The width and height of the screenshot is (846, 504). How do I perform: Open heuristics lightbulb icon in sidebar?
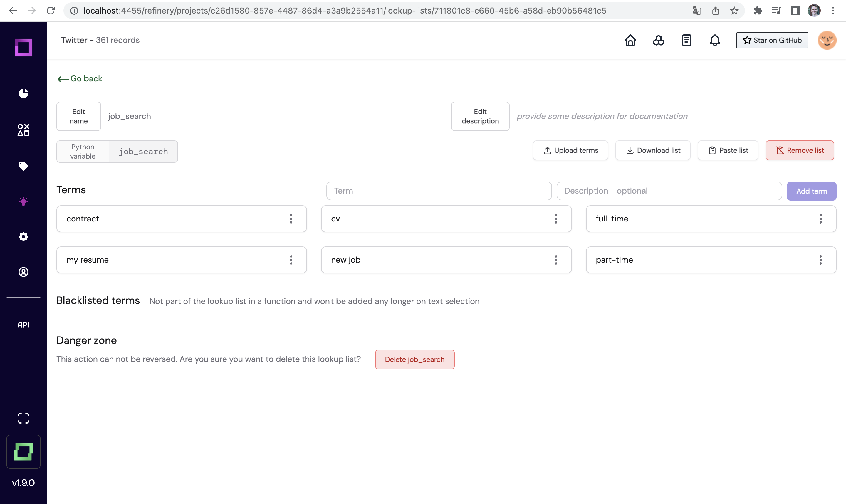pyautogui.click(x=23, y=202)
